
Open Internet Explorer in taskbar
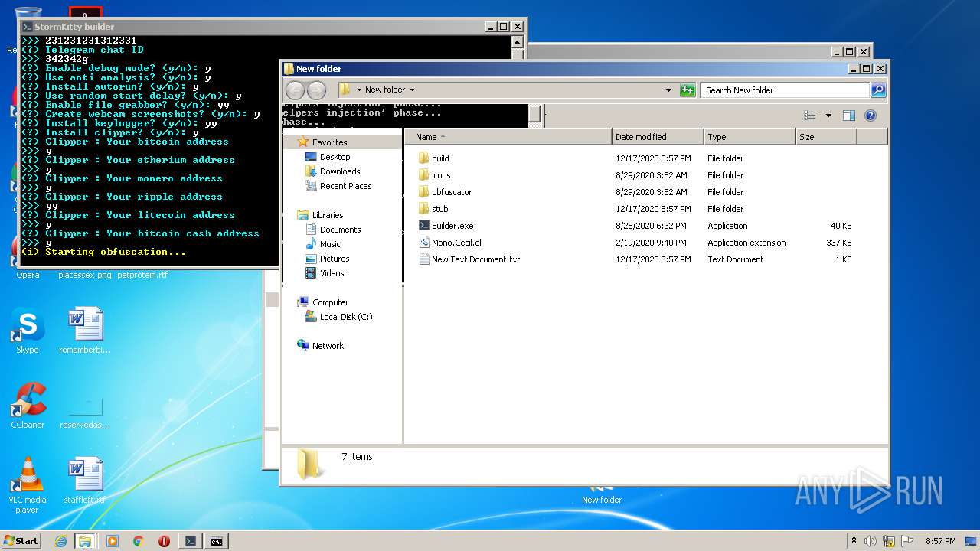(61, 541)
